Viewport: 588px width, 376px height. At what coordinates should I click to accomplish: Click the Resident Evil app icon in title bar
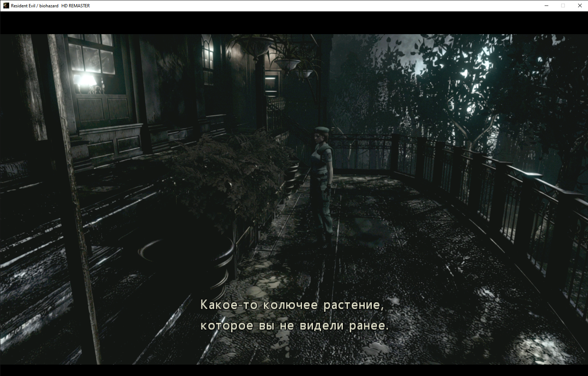click(x=6, y=6)
